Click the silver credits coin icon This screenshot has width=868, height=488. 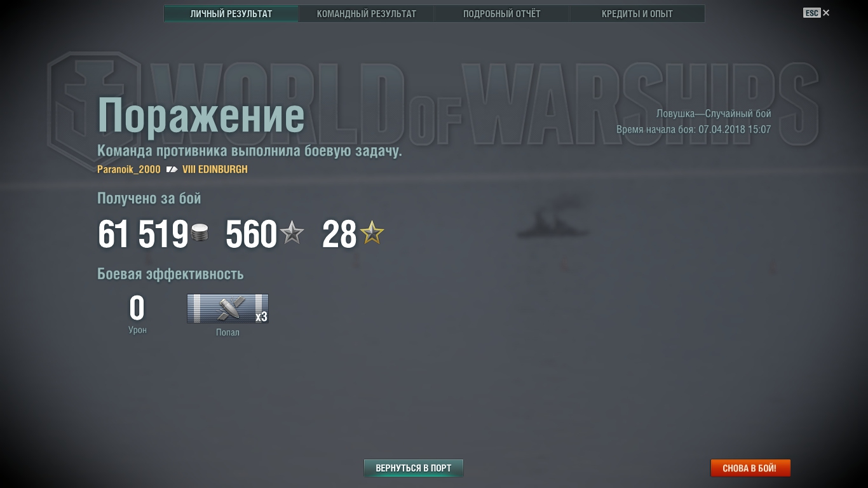point(200,233)
